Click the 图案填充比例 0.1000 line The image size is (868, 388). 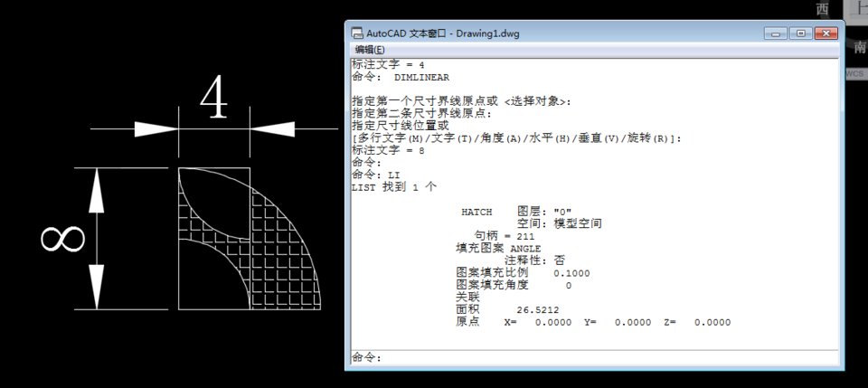523,273
